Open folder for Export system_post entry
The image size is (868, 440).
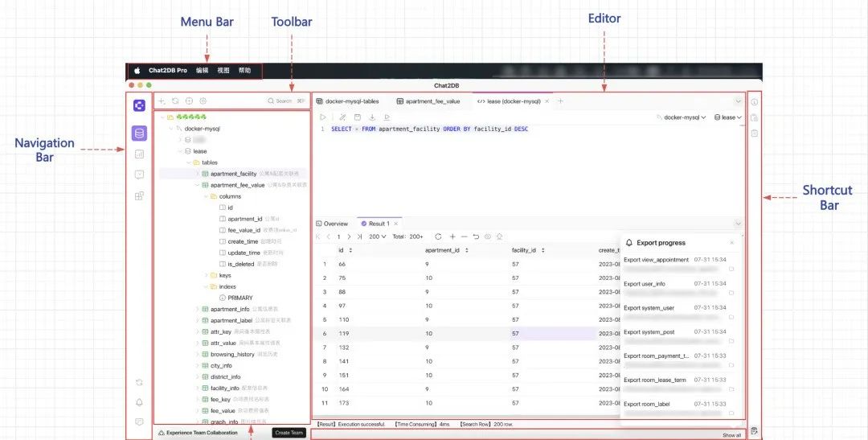(731, 341)
